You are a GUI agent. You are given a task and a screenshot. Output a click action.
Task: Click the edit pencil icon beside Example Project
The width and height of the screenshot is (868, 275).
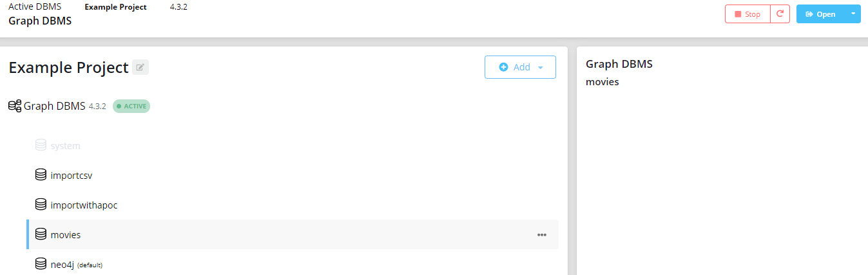click(x=140, y=67)
